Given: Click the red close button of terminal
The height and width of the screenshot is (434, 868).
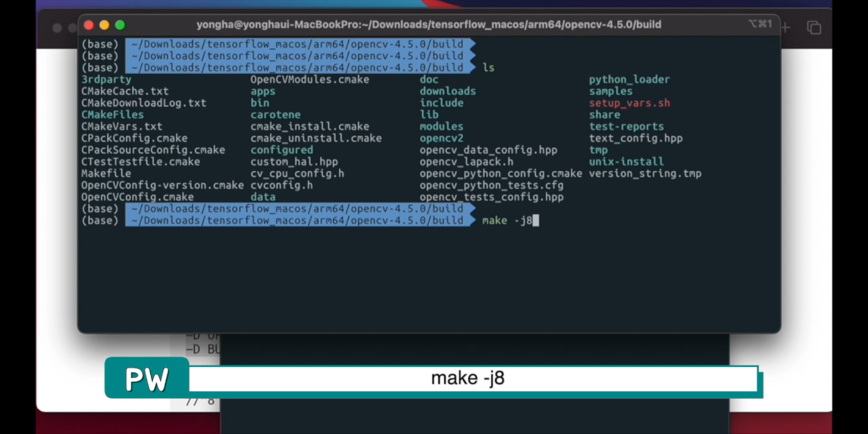Looking at the screenshot, I should point(88,25).
